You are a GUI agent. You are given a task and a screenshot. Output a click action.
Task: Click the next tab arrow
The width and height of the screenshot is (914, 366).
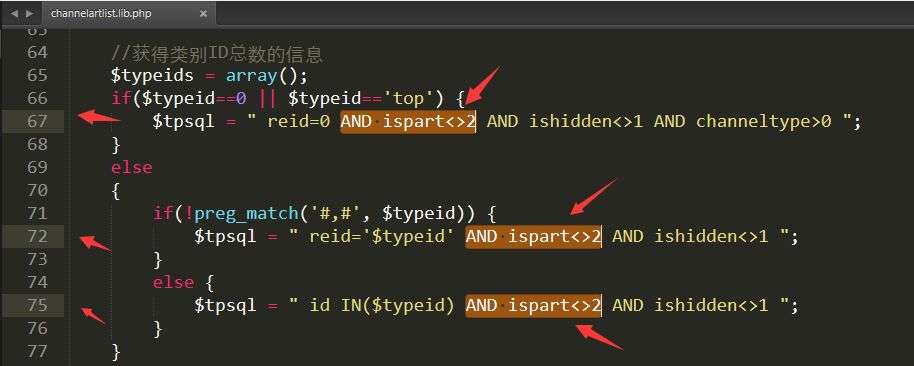point(30,12)
